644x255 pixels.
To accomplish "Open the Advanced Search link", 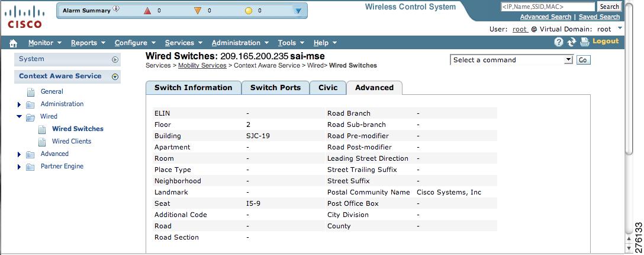I will coord(545,17).
